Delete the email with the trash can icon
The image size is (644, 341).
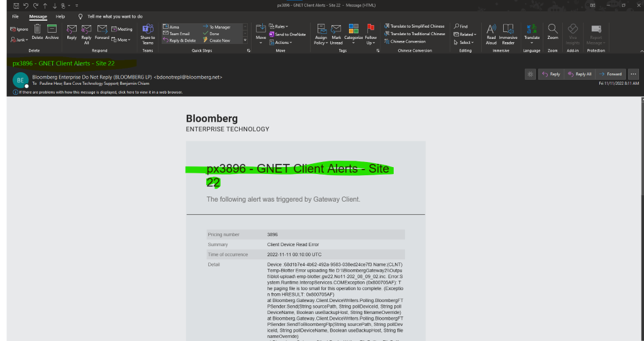[37, 31]
